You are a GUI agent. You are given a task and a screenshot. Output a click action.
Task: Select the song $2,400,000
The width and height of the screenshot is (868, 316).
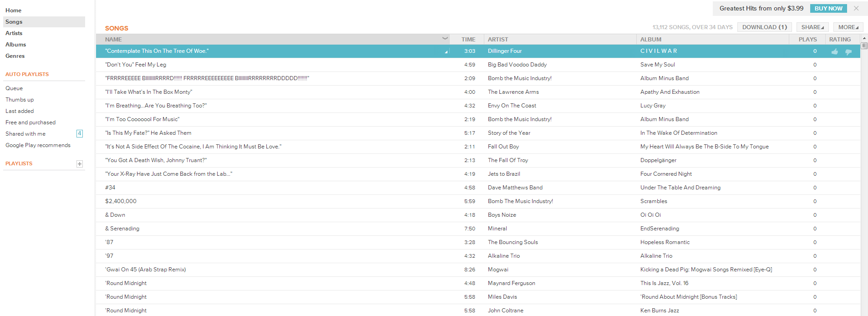click(121, 201)
